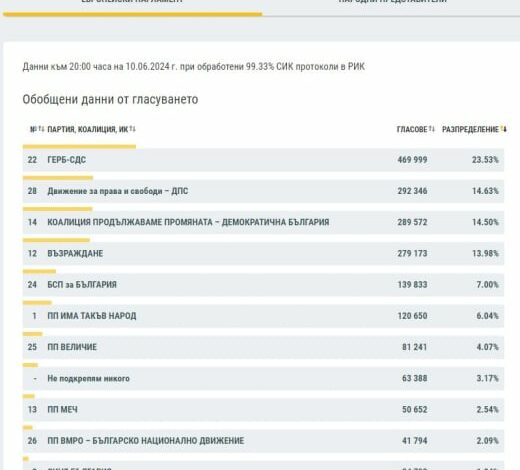Click ballot number 24
Viewport: 520px width, 470px height.
(x=32, y=285)
